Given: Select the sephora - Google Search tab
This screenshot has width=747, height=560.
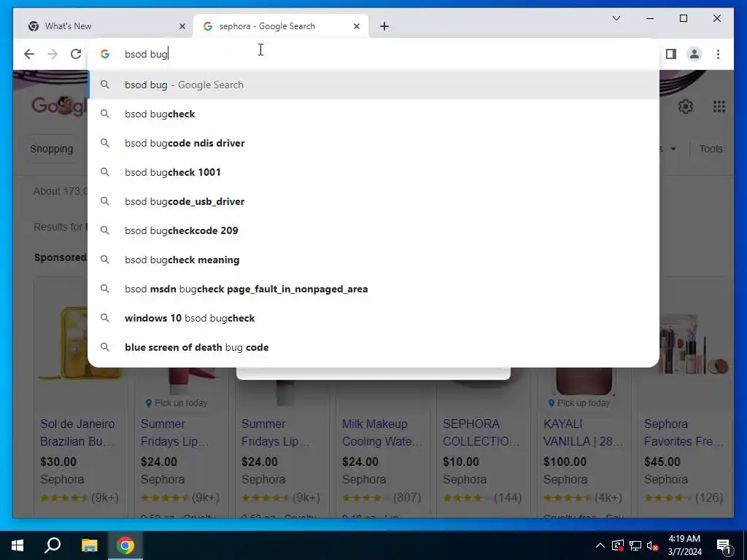Looking at the screenshot, I should (x=281, y=26).
